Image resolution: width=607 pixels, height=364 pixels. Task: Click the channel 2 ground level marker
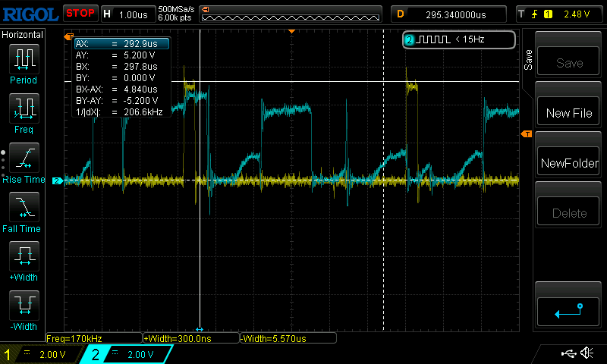(x=58, y=180)
